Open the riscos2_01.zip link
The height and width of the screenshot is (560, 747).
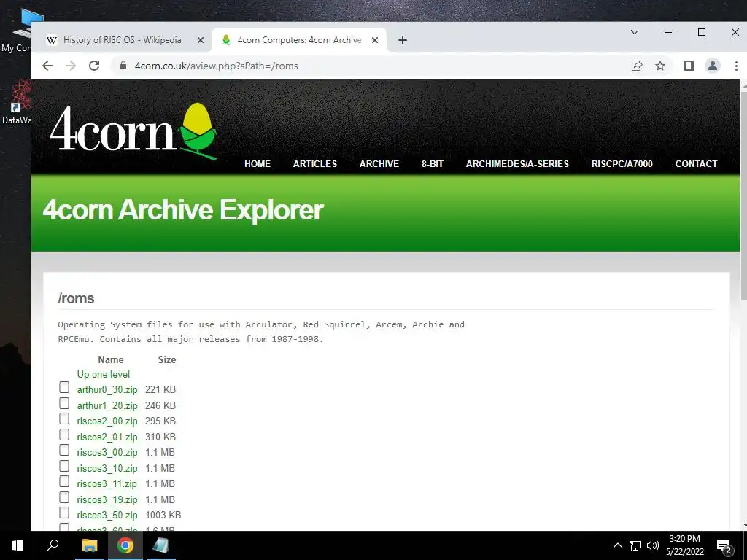(107, 437)
